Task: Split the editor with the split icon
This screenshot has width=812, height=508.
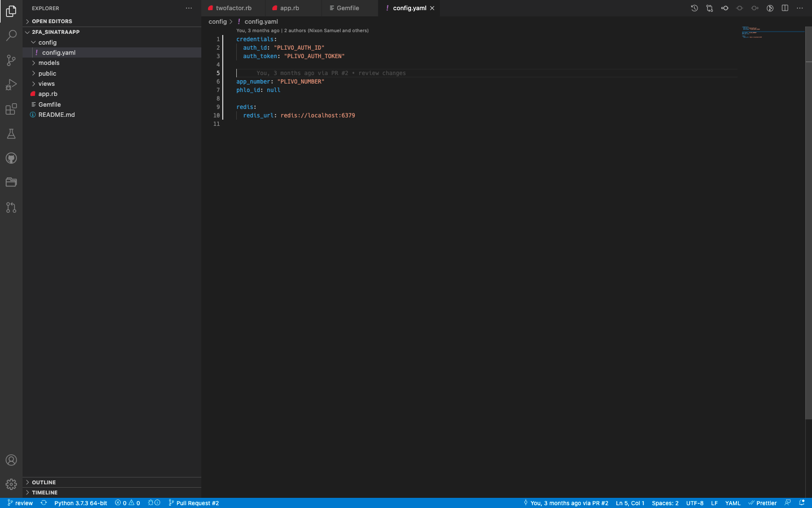Action: click(785, 8)
